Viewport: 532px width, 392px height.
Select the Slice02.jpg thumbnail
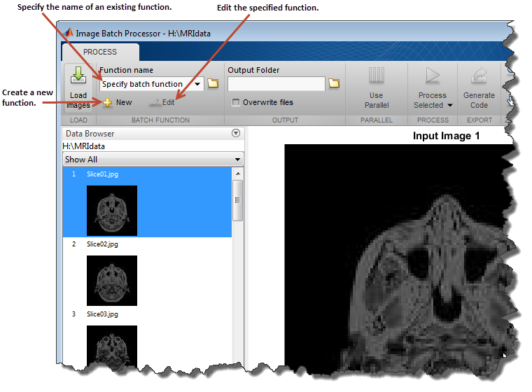(x=111, y=280)
